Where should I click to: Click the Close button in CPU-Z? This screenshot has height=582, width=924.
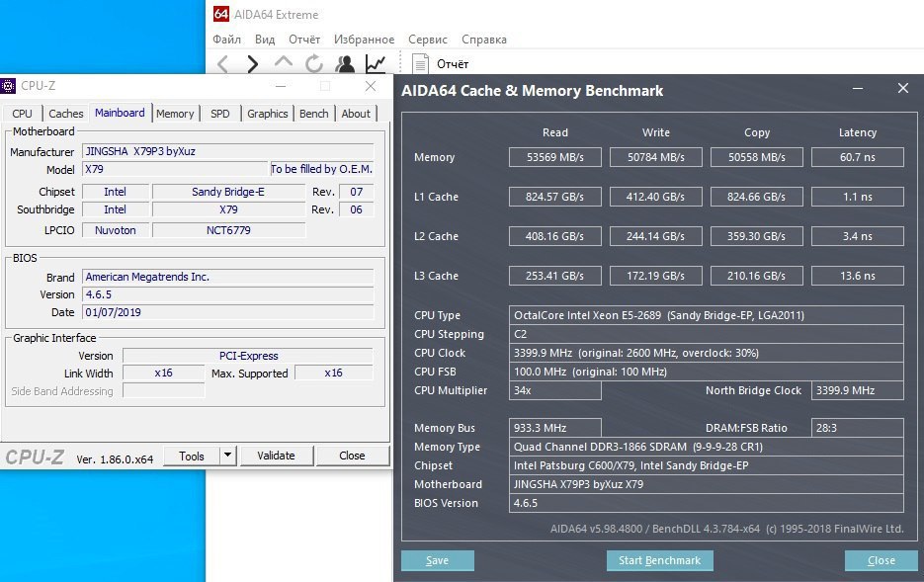pos(352,456)
